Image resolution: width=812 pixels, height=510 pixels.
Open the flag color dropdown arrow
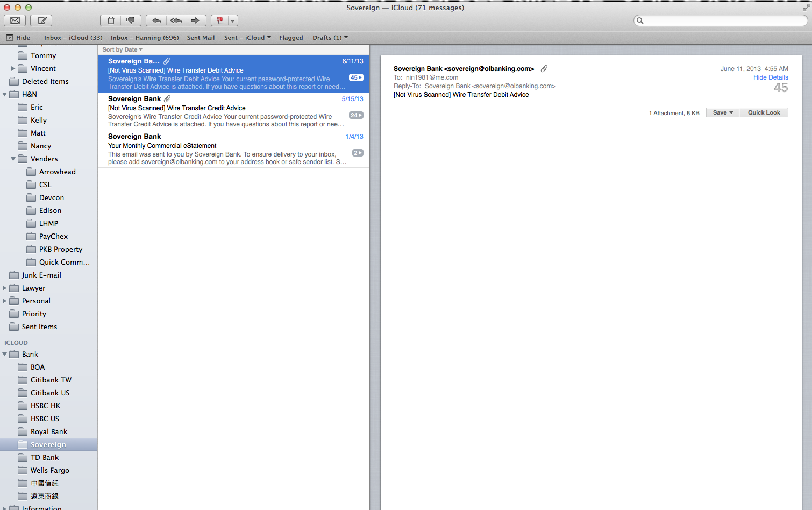point(233,20)
